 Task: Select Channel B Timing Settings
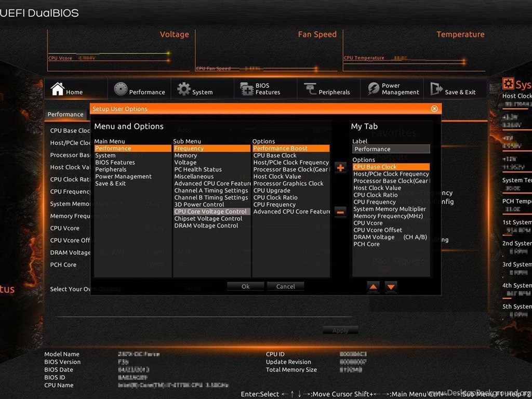tap(211, 197)
